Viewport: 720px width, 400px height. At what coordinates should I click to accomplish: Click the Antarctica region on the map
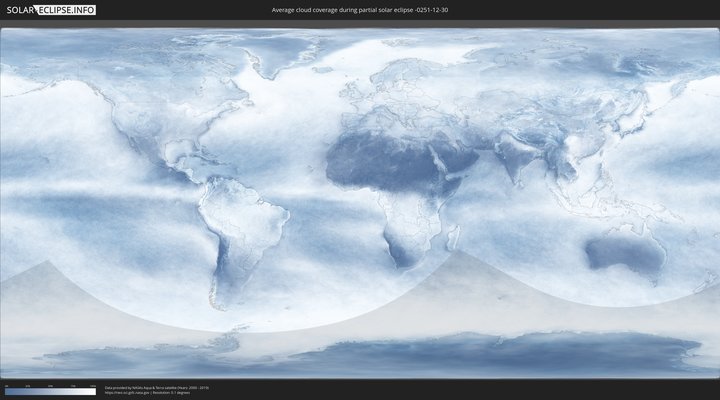(400, 355)
